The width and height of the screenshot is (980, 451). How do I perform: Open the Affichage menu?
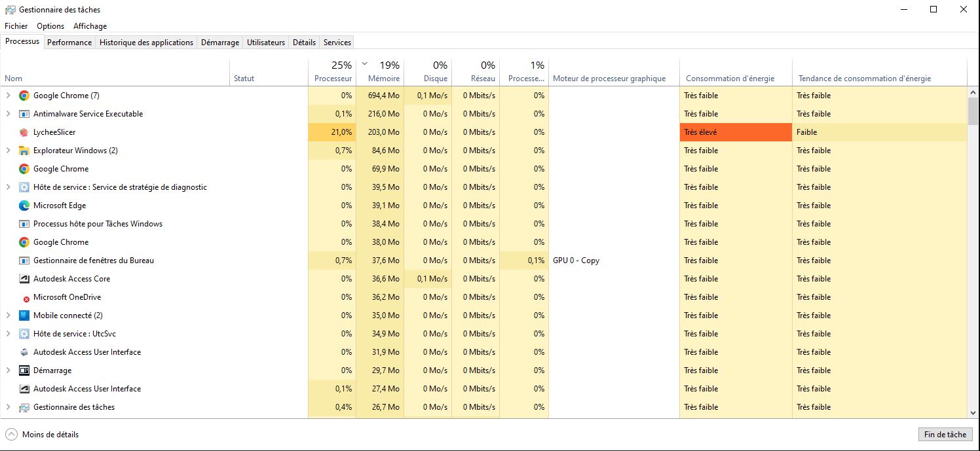[90, 26]
